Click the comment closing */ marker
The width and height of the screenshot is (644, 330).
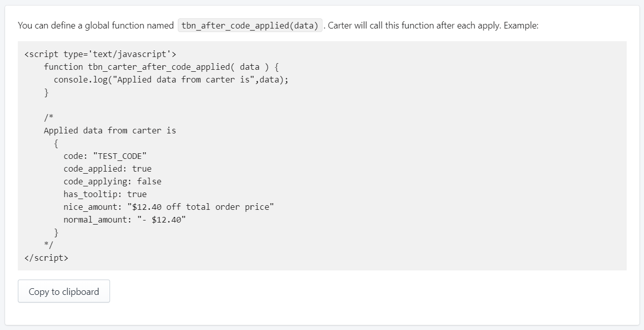[48, 245]
